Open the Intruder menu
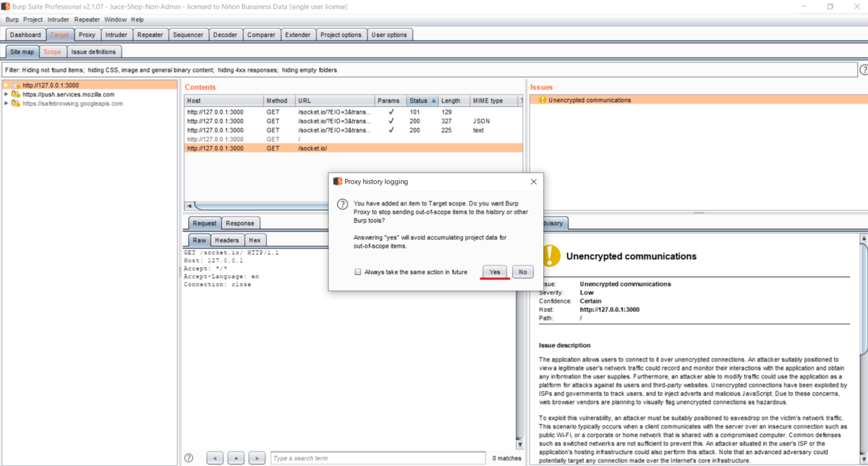Image resolution: width=868 pixels, height=466 pixels. pyautogui.click(x=59, y=20)
